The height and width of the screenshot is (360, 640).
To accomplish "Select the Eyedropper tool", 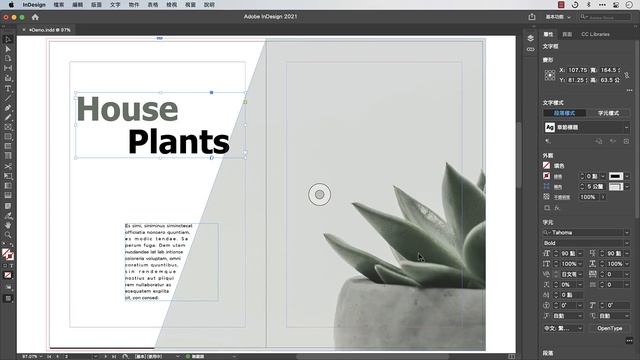I will pos(8,216).
